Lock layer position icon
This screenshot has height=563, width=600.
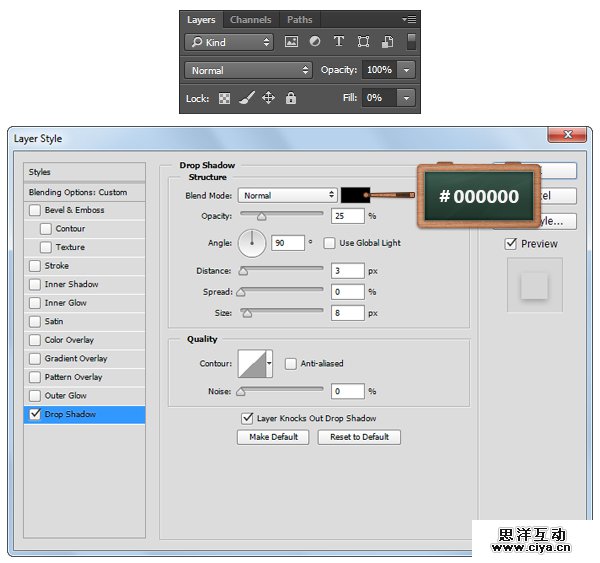click(269, 98)
